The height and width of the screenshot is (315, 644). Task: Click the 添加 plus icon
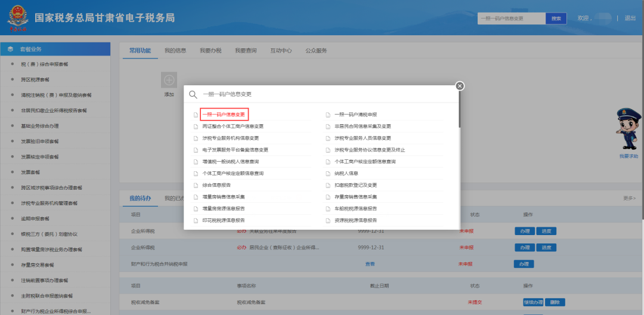pos(169,80)
